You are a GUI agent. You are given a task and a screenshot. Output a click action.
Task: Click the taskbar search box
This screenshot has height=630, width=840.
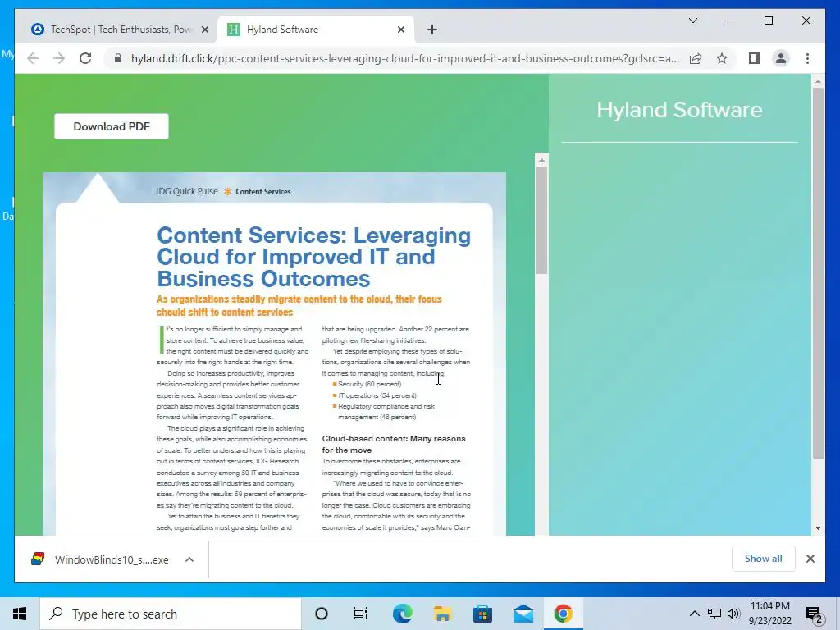point(171,614)
